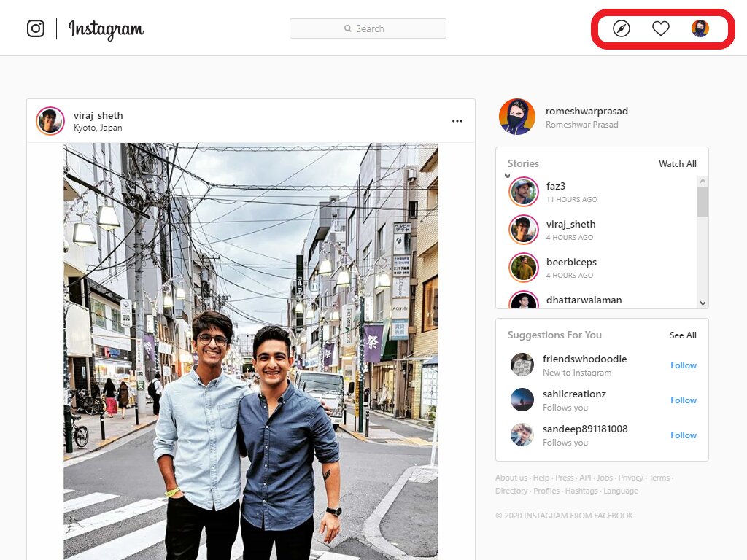Open friendswhodoodle username

pos(584,359)
